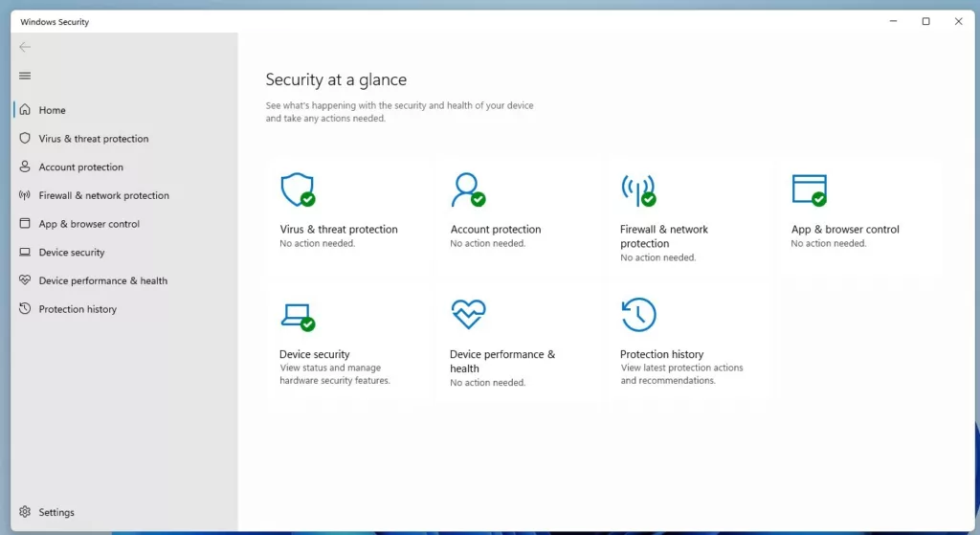Click the Device security laptop icon
The image size is (980, 535).
coord(297,315)
